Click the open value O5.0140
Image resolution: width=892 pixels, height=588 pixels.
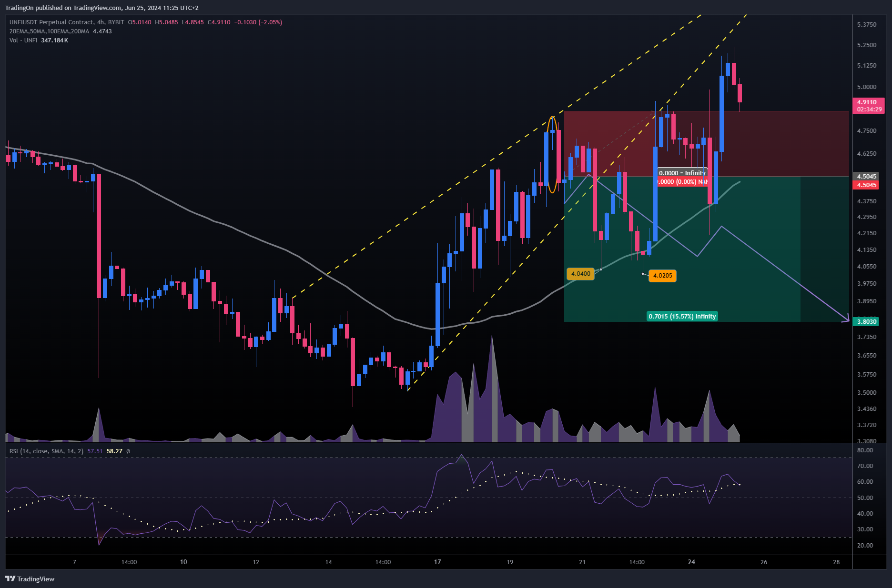140,22
